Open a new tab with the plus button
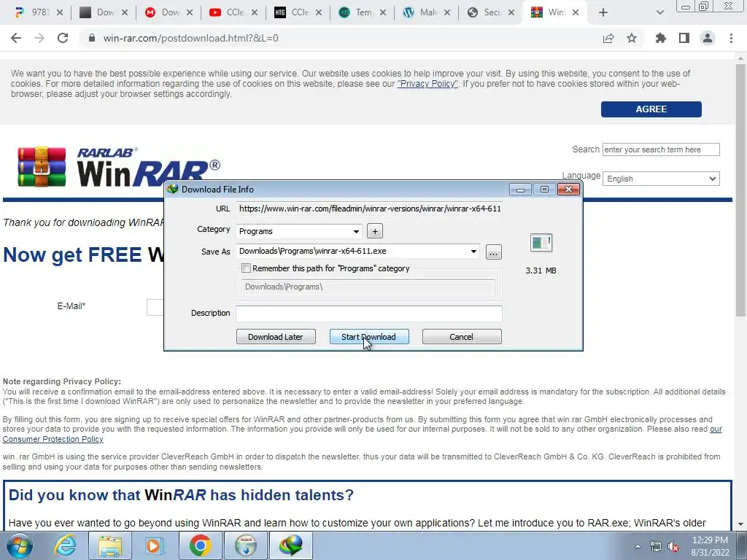This screenshot has width=747, height=560. (603, 12)
